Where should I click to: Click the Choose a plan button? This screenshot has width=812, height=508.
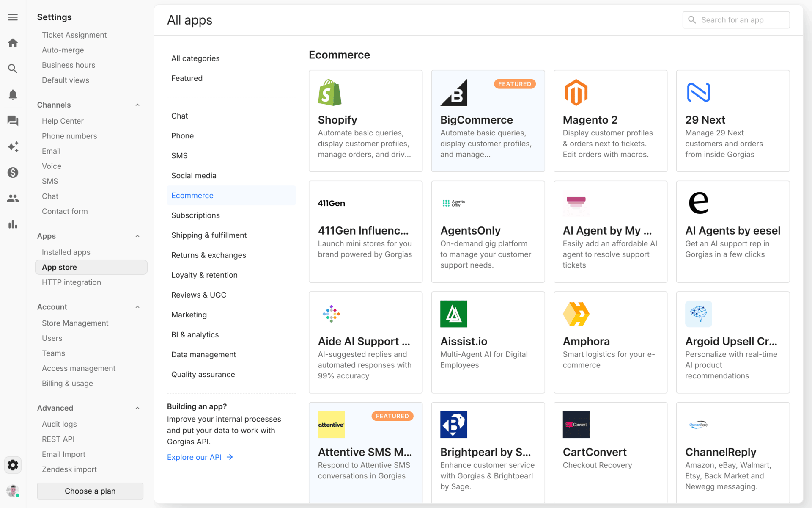click(x=90, y=491)
